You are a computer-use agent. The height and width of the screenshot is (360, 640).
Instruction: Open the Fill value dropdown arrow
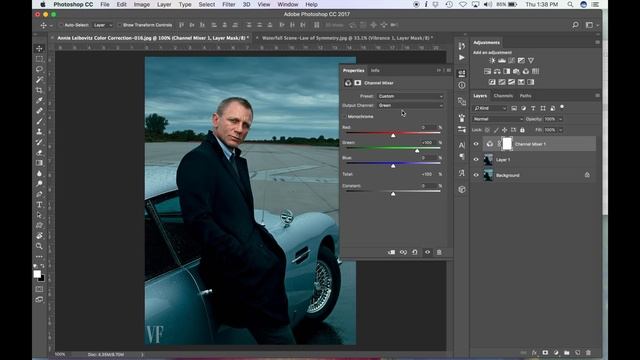[560, 130]
